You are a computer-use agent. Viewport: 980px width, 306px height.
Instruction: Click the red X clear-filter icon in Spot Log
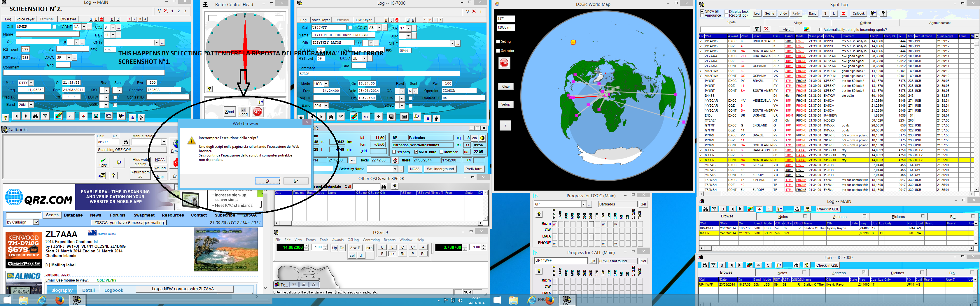tap(766, 29)
